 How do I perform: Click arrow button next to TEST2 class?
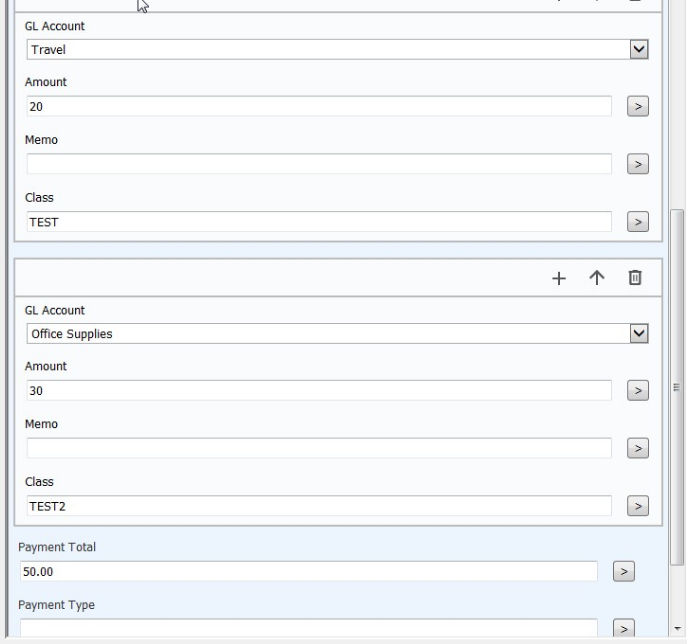(637, 506)
